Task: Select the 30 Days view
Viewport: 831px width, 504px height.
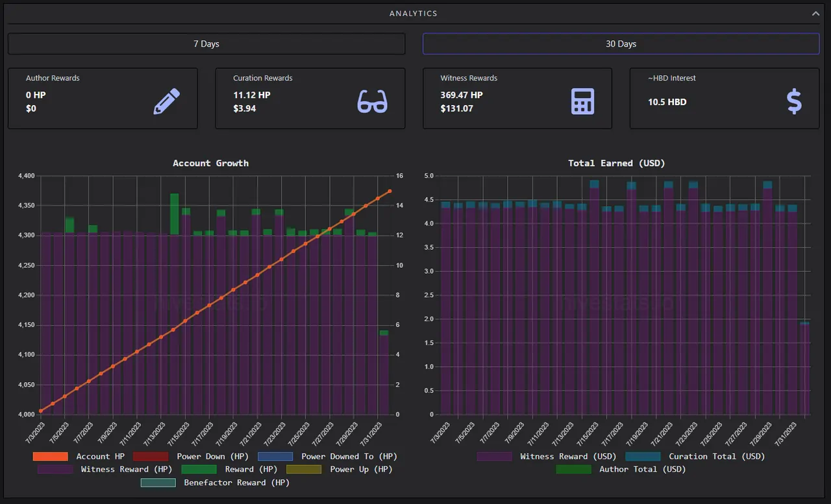Action: coord(621,43)
